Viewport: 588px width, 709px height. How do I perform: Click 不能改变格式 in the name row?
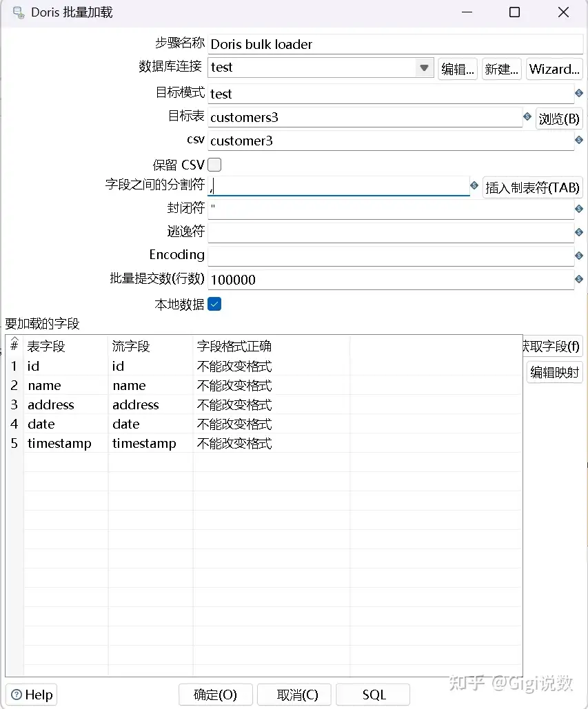(234, 386)
